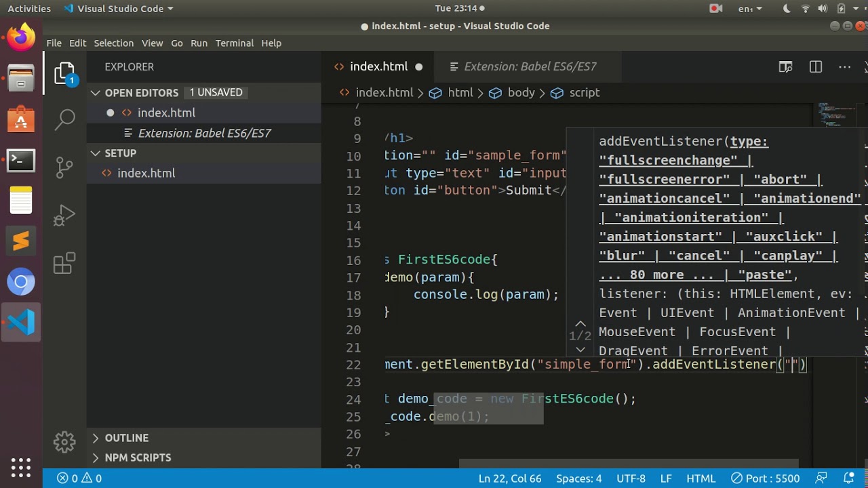Click script in the breadcrumb path
The image size is (868, 488).
584,93
